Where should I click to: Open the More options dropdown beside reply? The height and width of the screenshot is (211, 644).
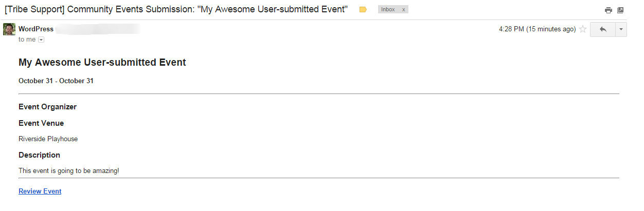621,29
